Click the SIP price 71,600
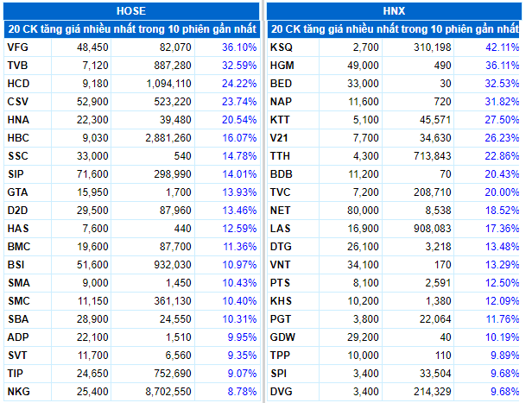532x403 pixels. coord(92,174)
